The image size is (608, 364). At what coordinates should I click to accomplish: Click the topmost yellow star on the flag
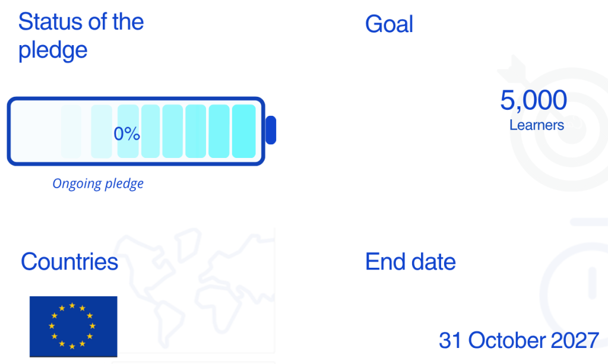click(x=72, y=305)
